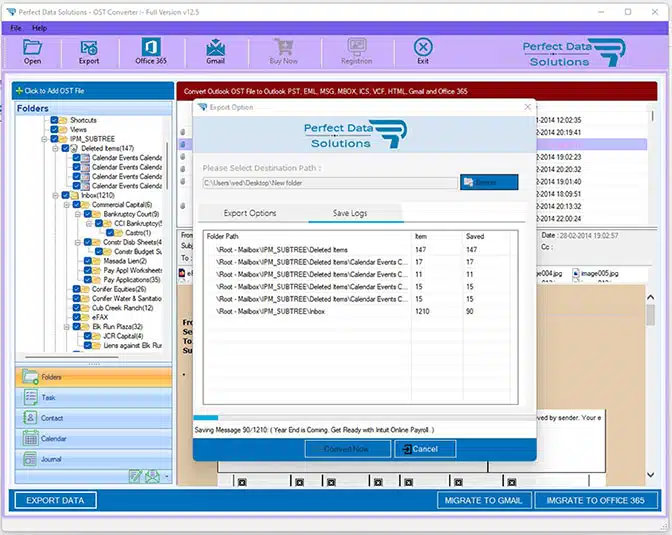The image size is (672, 535).
Task: Collapse the Inbox(1210) tree node
Action: 55,195
